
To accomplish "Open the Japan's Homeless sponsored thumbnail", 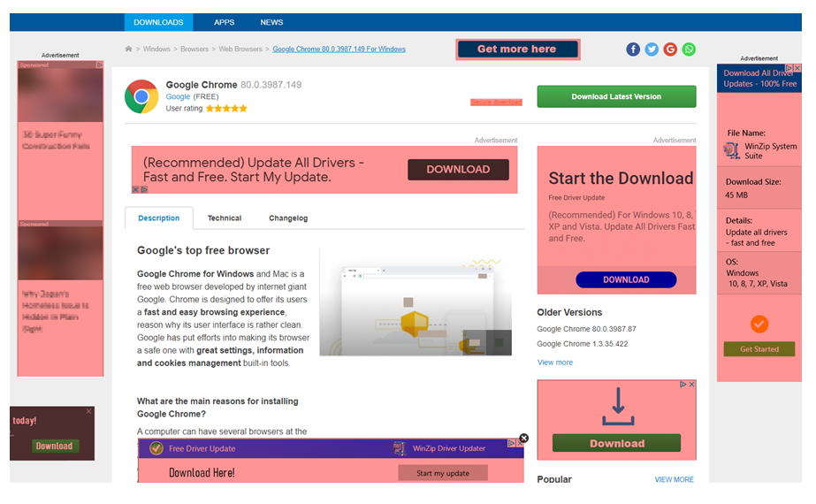I will (60, 254).
